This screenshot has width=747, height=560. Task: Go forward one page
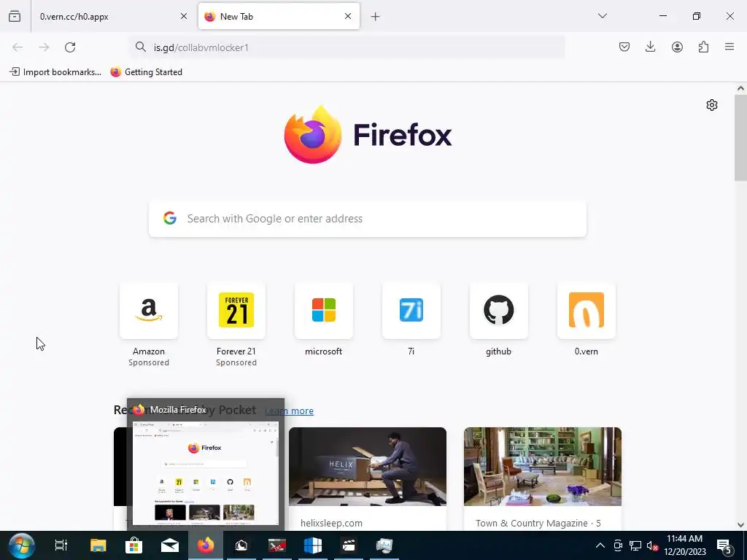pyautogui.click(x=44, y=47)
